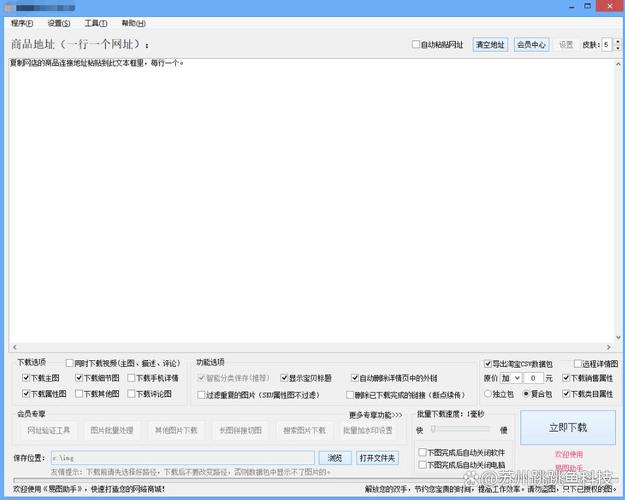Click 浏览 to choose save location

(x=335, y=458)
